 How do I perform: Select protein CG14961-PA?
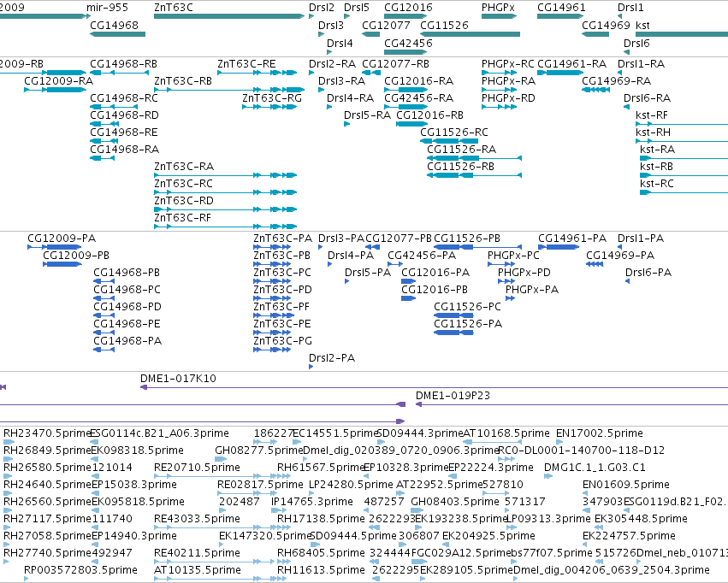coord(559,247)
